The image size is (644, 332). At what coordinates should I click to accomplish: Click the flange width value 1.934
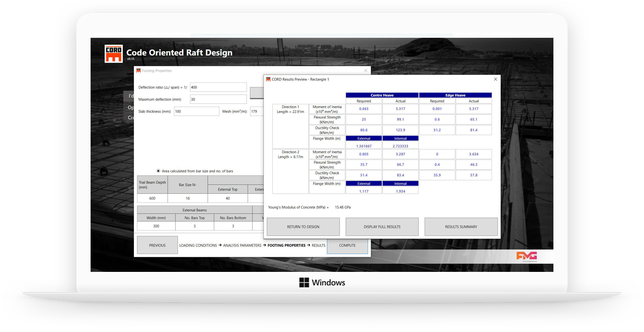(x=401, y=191)
